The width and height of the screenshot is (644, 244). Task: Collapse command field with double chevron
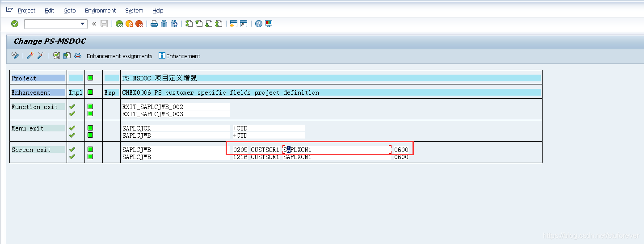[94, 24]
